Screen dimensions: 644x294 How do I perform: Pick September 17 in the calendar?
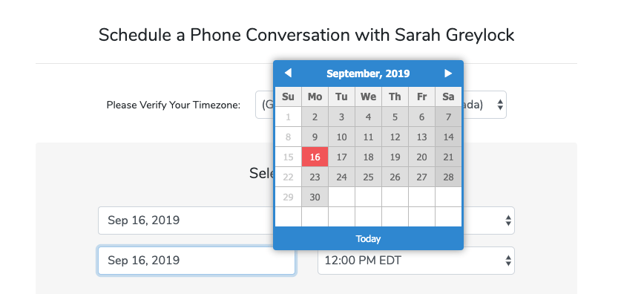(x=342, y=157)
